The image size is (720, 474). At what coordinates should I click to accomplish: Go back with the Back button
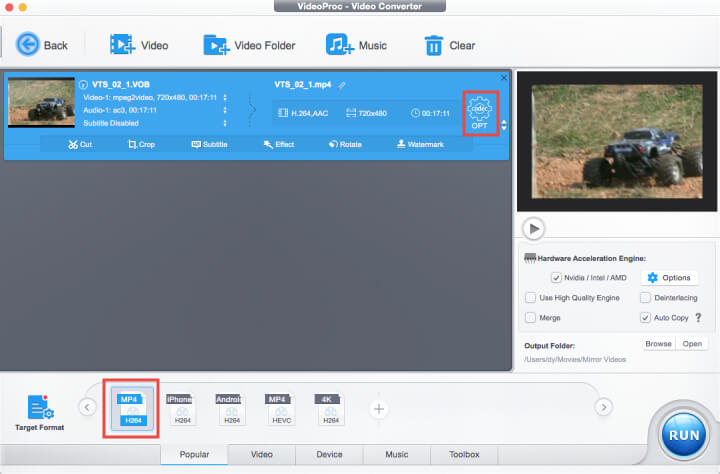42,45
